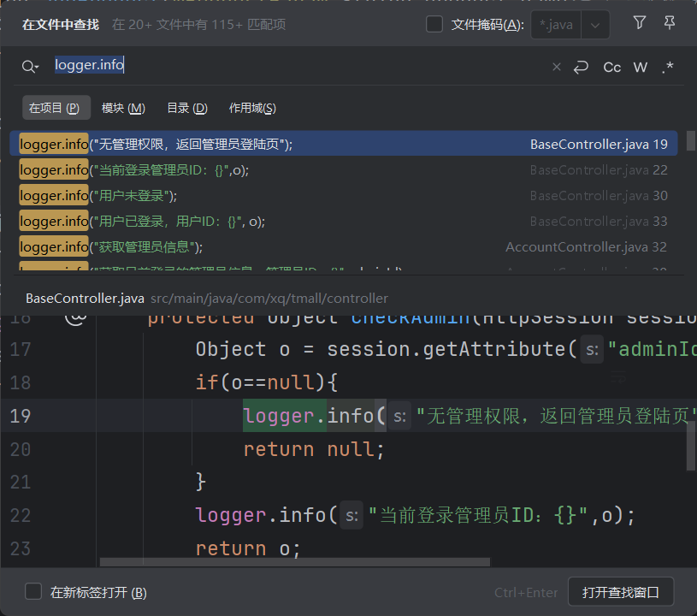The width and height of the screenshot is (697, 616).
Task: Click logger.info call on preview line 22
Action: [x=266, y=516]
